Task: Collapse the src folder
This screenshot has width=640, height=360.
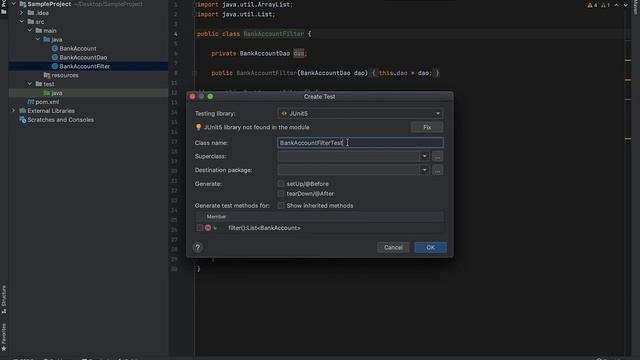Action: pos(22,22)
